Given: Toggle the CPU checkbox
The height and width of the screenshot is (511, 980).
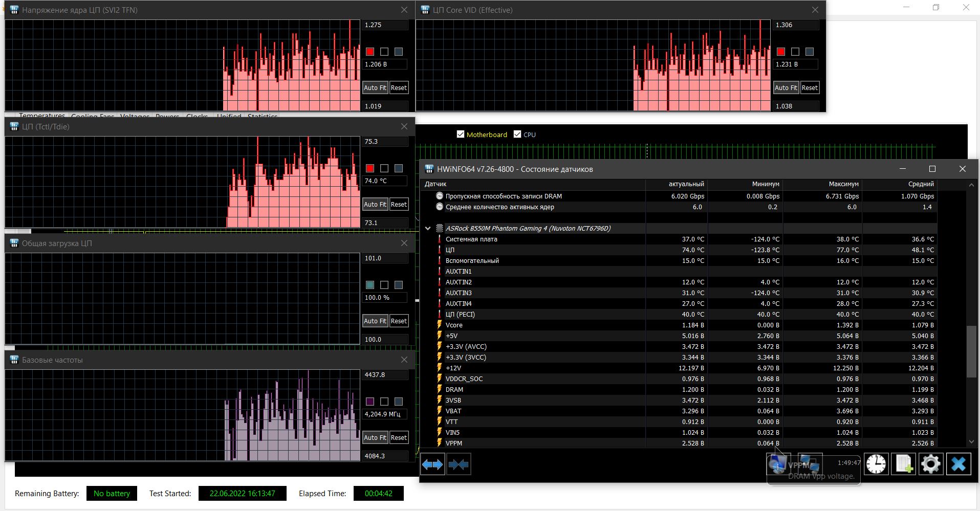Looking at the screenshot, I should click(x=517, y=135).
